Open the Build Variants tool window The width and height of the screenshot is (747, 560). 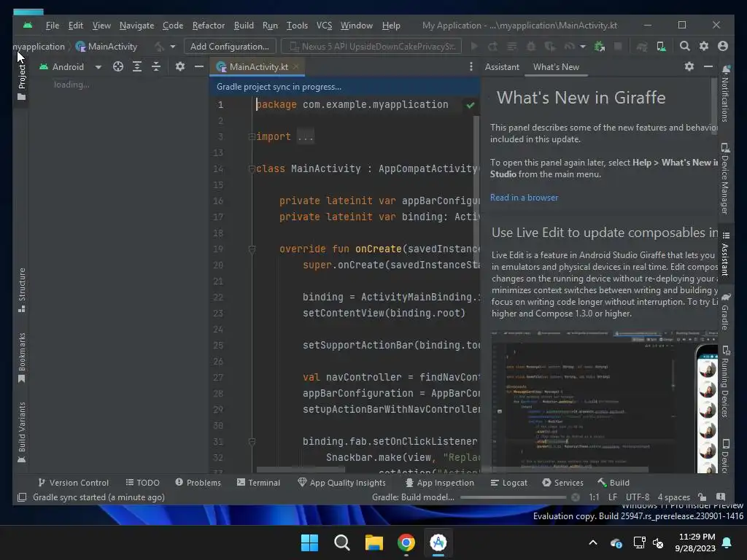21,432
